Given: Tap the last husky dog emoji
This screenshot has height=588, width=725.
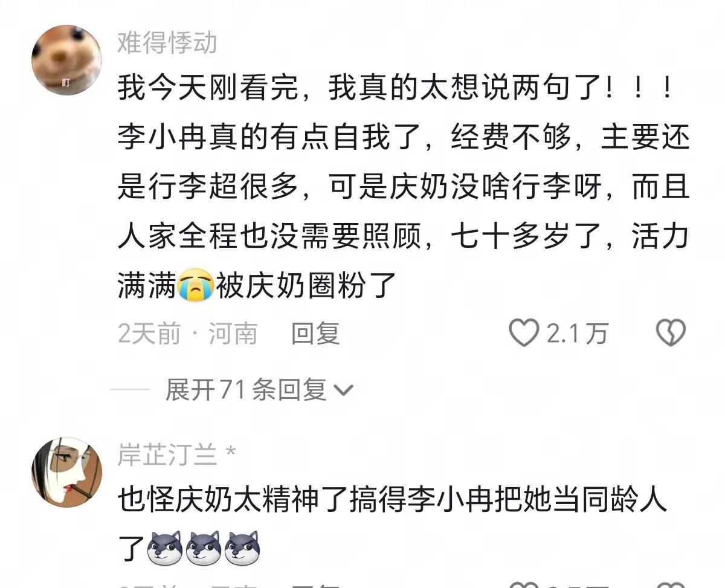Looking at the screenshot, I should tap(242, 548).
